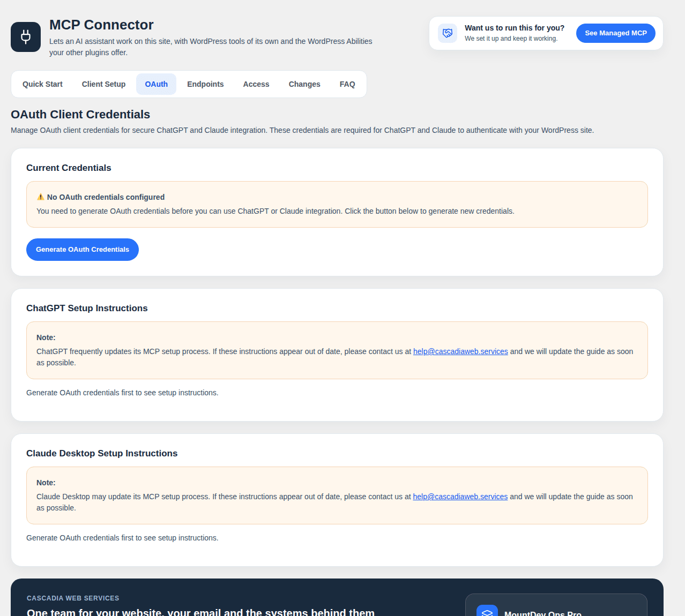Click the 'Note:' label in ChatGPT section
This screenshot has height=616, width=685.
point(46,337)
